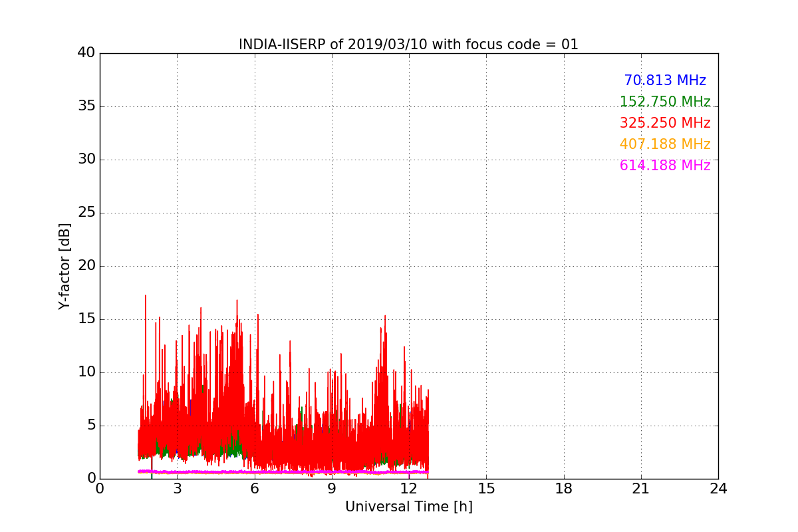The height and width of the screenshot is (532, 798).
Task: Click y-axis tick label '30'
Action: 86,160
